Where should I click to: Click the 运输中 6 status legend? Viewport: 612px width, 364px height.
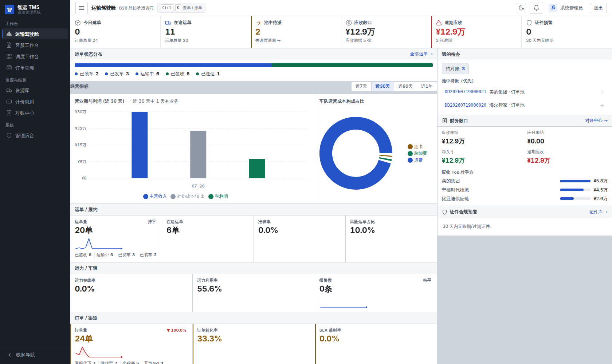148,74
